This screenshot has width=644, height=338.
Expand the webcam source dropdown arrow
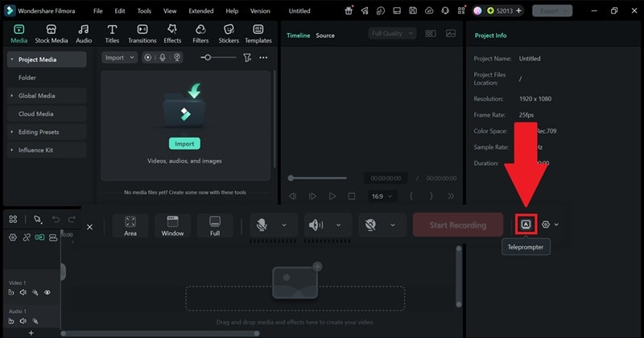[393, 225]
